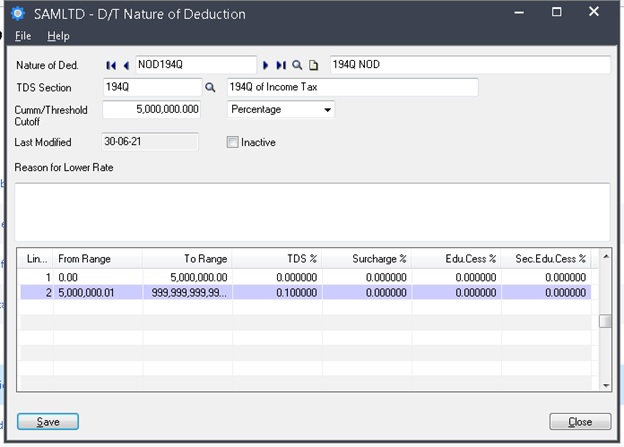Click the Edu.Cess % column header
Screen dimensions: 624x447
(x=456, y=259)
